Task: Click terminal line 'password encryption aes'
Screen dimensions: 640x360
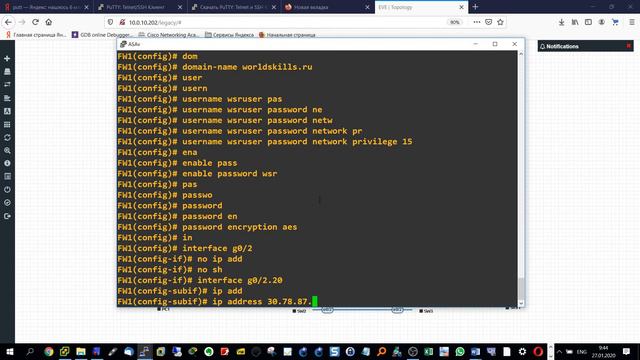Action: (240, 227)
